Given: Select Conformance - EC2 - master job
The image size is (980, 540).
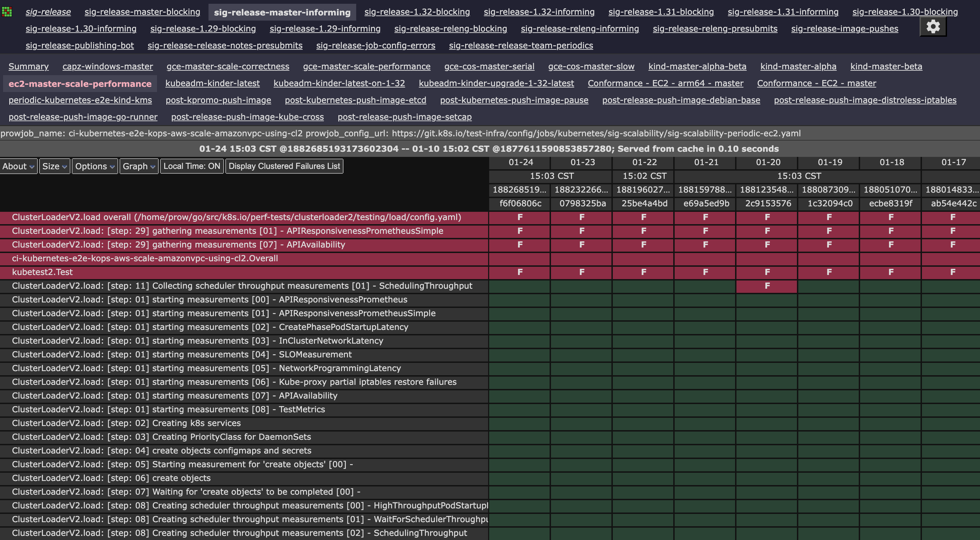Looking at the screenshot, I should point(816,83).
